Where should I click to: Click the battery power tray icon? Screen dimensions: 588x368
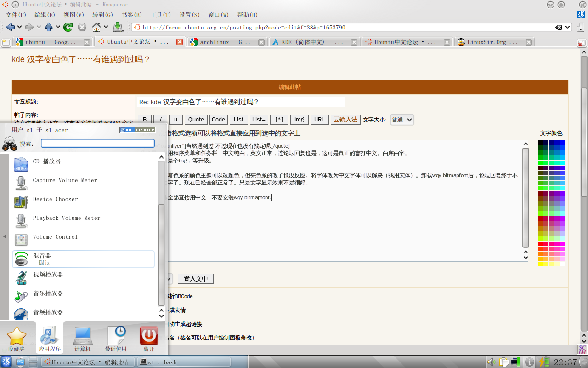(x=544, y=362)
